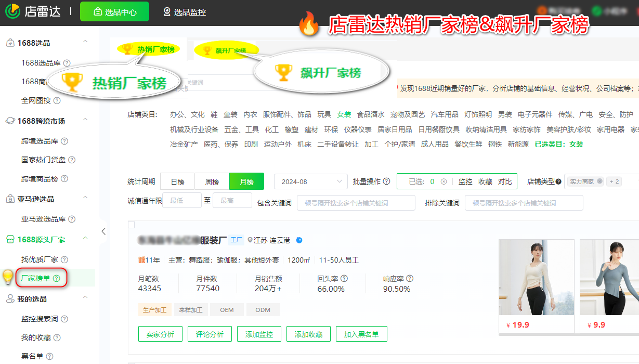
Task: Show help tooltip for 国家热门货盘
Action: 72,160
